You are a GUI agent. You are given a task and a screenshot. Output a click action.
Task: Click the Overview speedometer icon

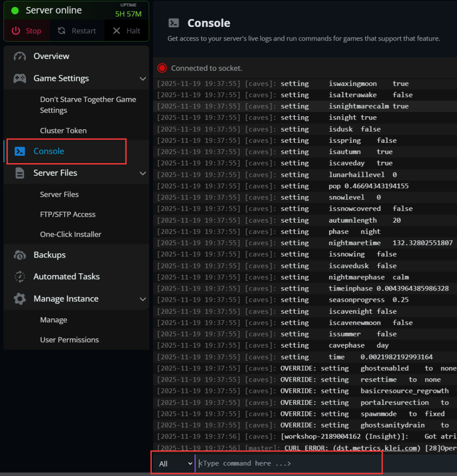20,56
